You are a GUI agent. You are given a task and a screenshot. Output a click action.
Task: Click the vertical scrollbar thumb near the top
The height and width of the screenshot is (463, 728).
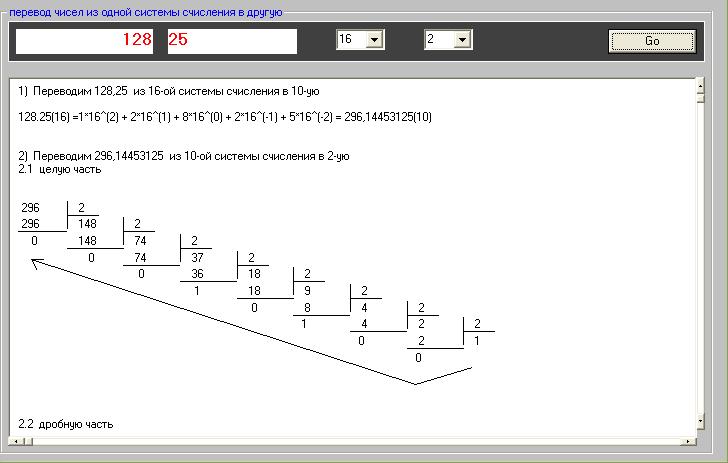point(700,98)
